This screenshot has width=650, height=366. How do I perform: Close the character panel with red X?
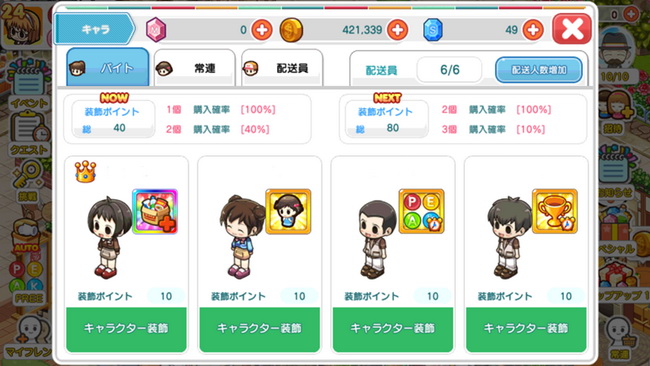[572, 29]
